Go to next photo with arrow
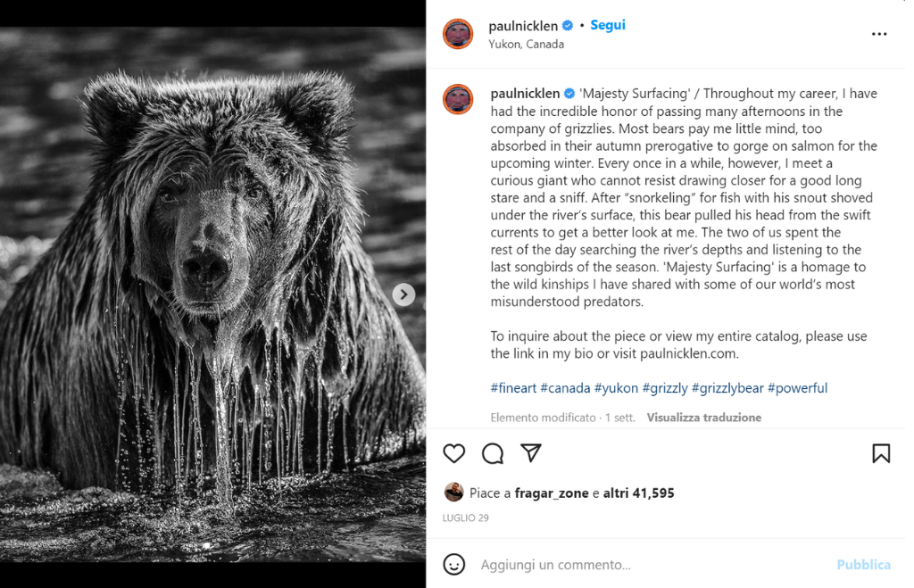Screen dimensions: 914x588 click(403, 294)
